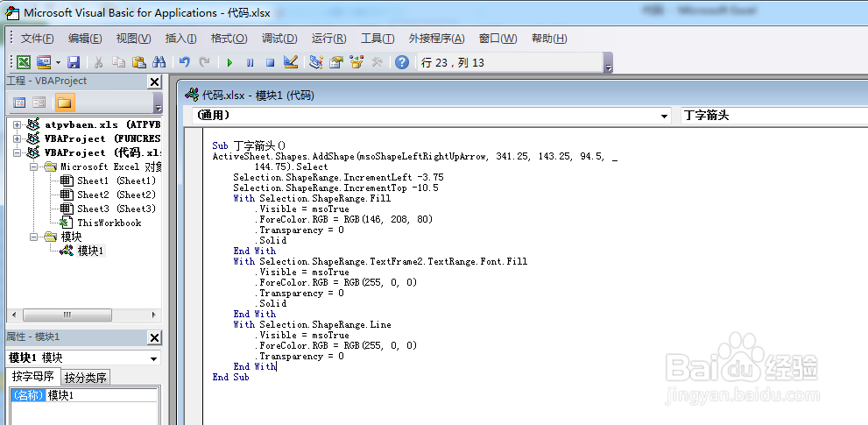The image size is (868, 425).
Task: Open the 外接程序(A) menu
Action: point(437,39)
